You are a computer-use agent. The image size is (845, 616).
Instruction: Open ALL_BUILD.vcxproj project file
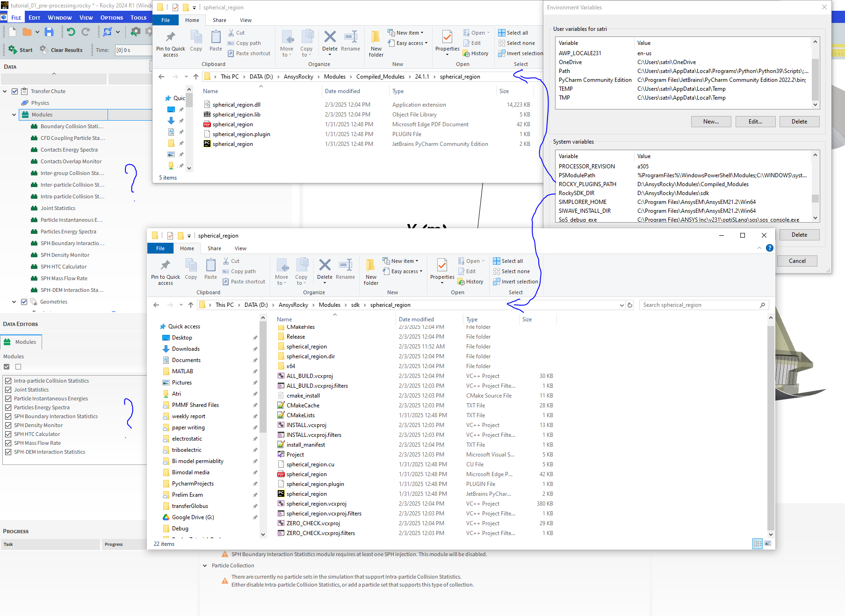[310, 376]
